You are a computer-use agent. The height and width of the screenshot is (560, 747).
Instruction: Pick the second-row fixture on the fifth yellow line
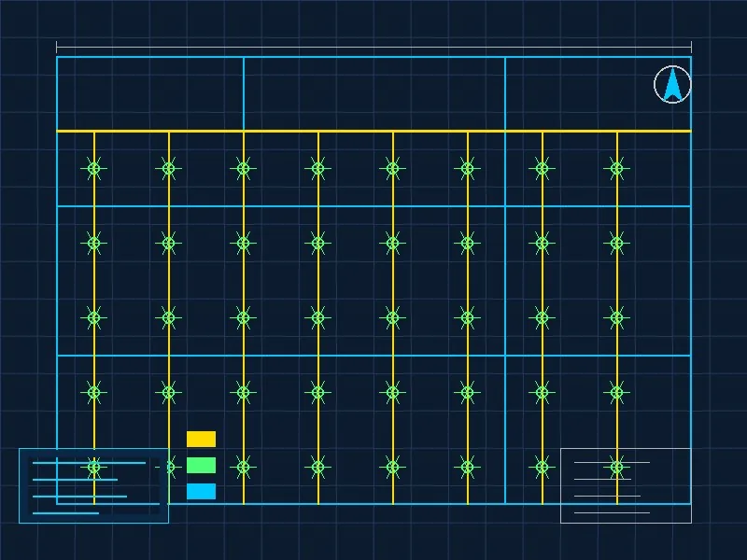click(x=392, y=243)
